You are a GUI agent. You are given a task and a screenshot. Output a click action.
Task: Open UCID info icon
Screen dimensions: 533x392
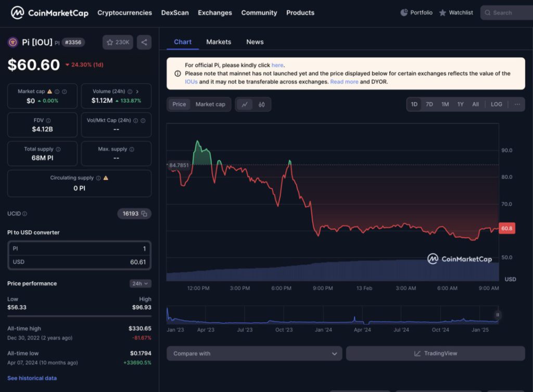coord(25,214)
